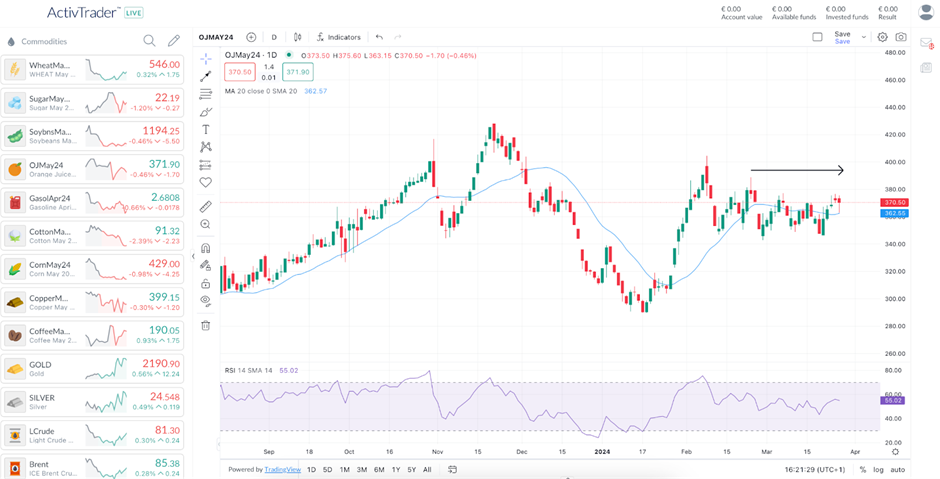Select the trend line drawing tool
The image size is (940, 479).
point(206,75)
